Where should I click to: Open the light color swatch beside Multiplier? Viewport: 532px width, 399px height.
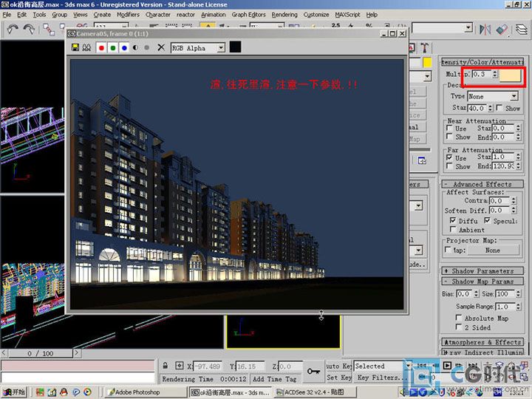[x=510, y=75]
